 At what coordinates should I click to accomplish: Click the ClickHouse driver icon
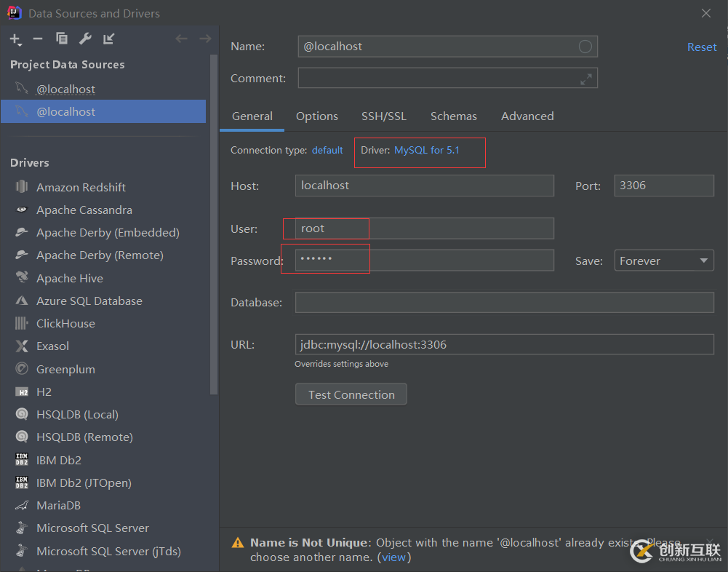click(x=22, y=323)
